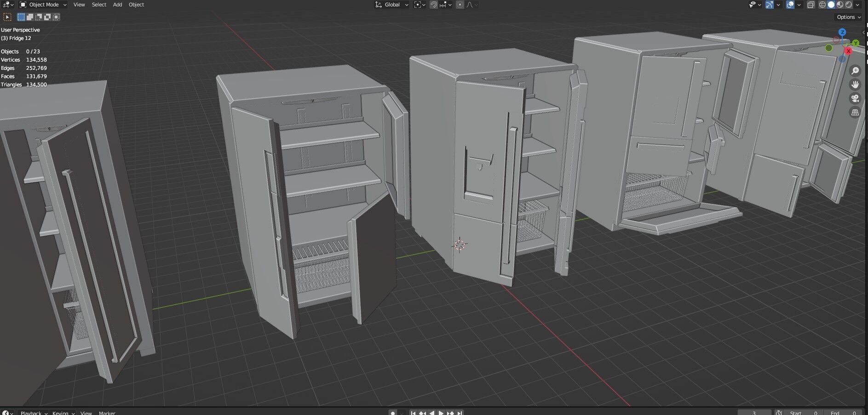
Task: Open the pivot point dropdown
Action: pos(420,5)
